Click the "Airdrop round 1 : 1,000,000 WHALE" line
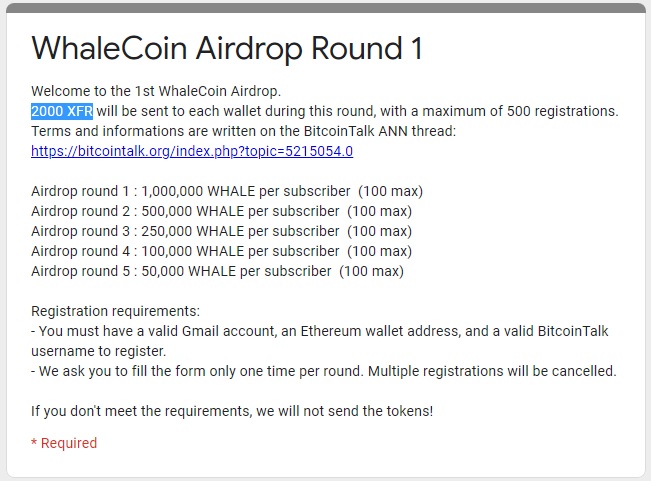651x481 pixels. 227,191
